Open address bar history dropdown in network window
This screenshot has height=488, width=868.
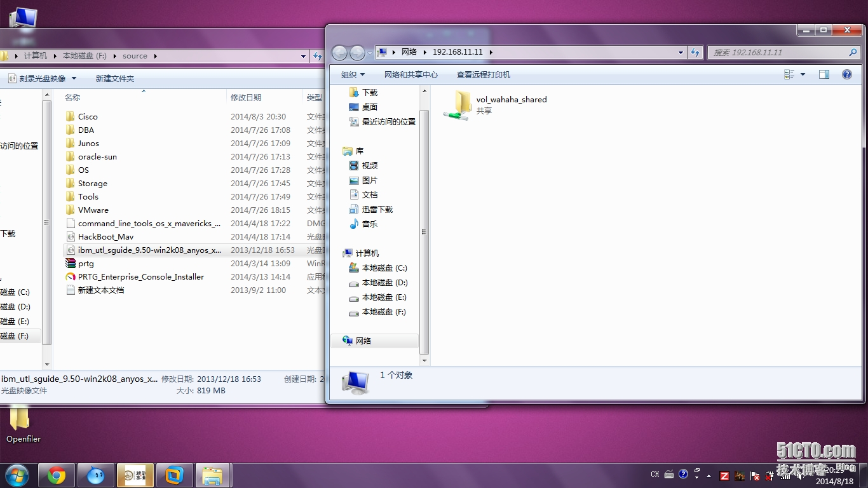pos(681,52)
